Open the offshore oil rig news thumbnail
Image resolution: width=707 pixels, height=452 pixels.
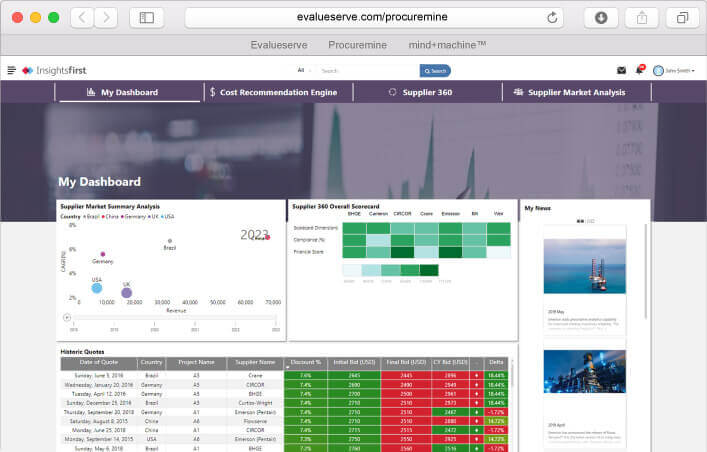(x=585, y=266)
